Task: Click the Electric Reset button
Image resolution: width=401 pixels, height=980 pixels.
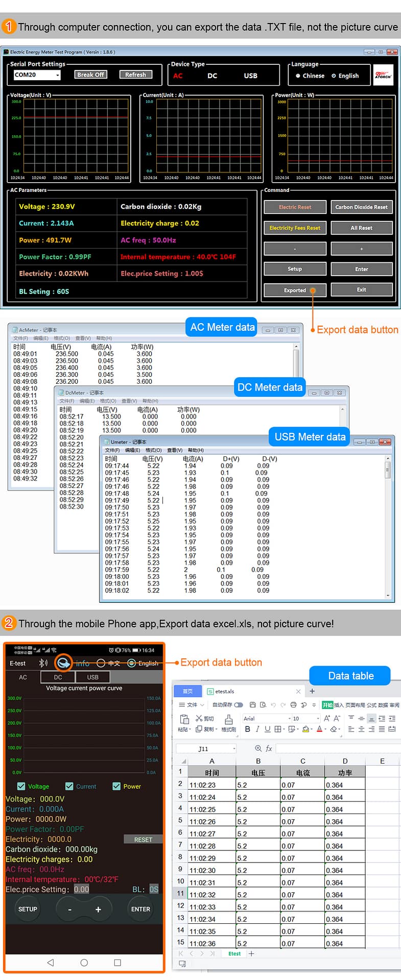Action: (x=295, y=207)
